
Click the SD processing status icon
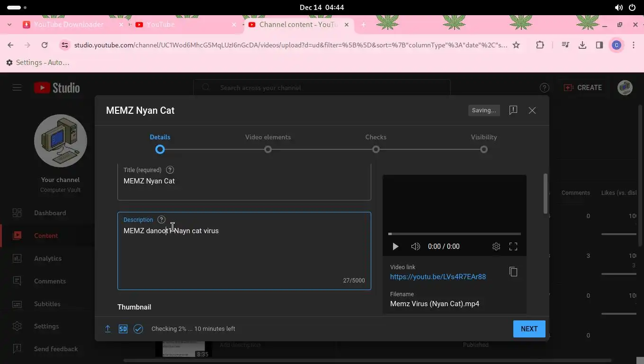[x=123, y=329]
